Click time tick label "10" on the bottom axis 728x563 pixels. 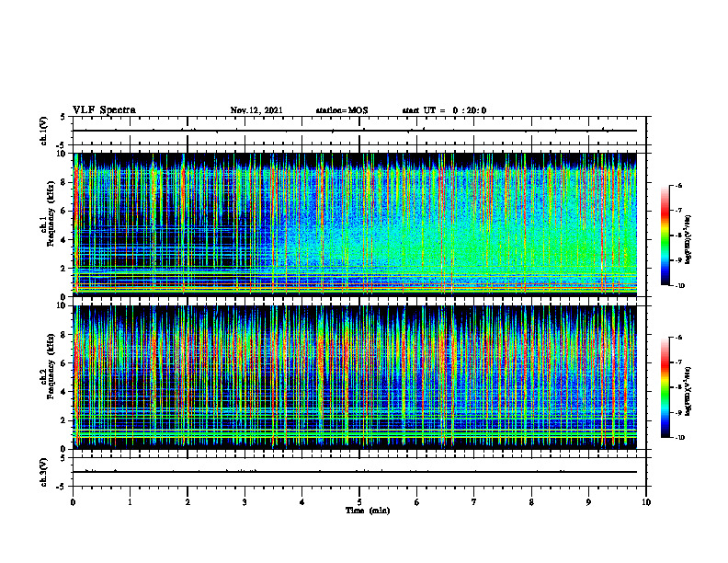(x=646, y=502)
